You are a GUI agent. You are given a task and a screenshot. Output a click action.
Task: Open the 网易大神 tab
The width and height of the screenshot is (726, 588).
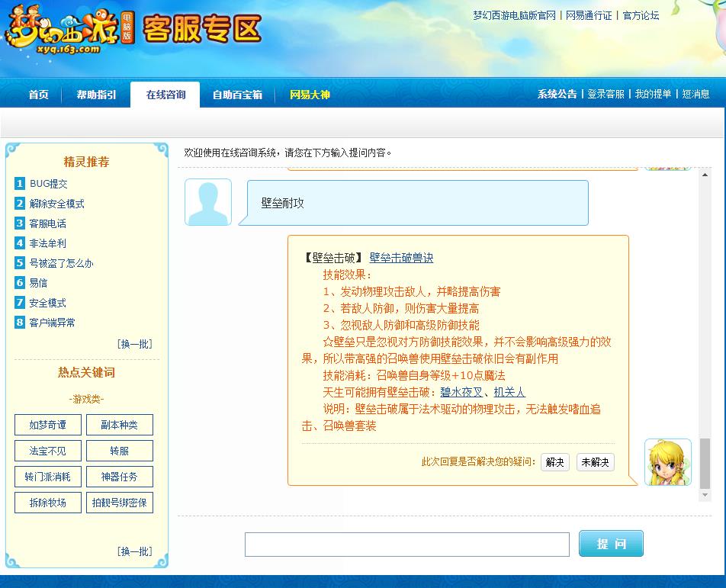(309, 94)
